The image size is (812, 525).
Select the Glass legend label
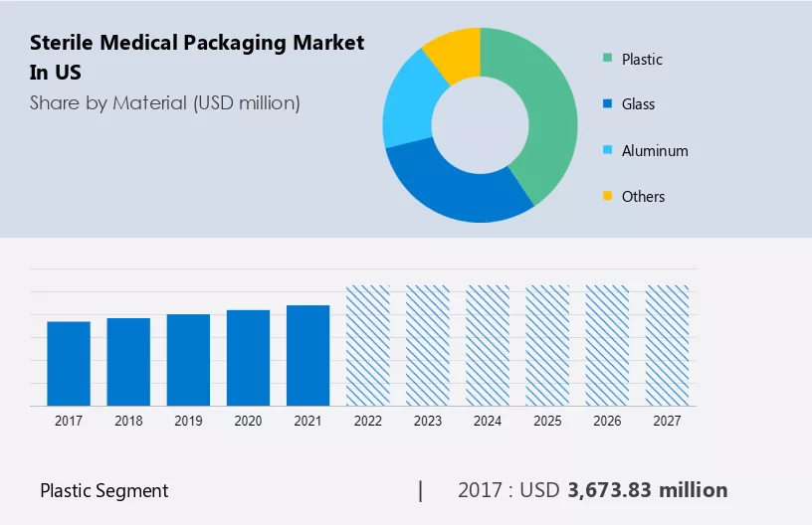coord(638,104)
